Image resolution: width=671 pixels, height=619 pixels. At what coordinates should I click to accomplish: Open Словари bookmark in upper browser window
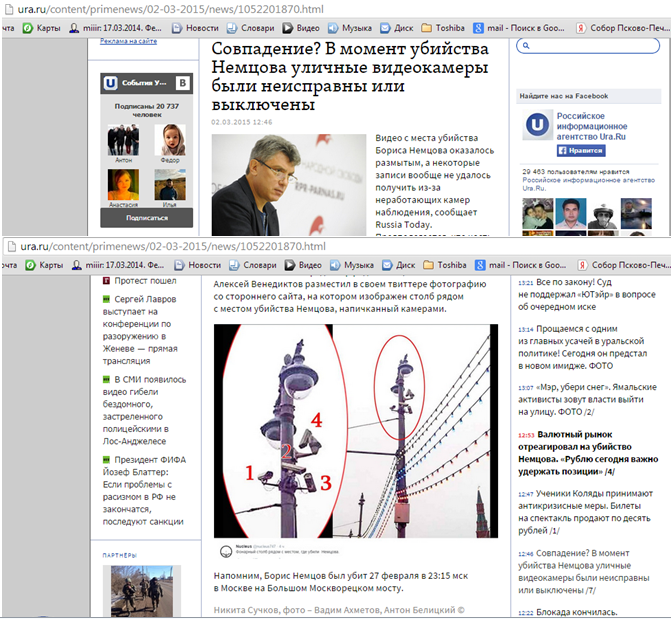tap(250, 28)
